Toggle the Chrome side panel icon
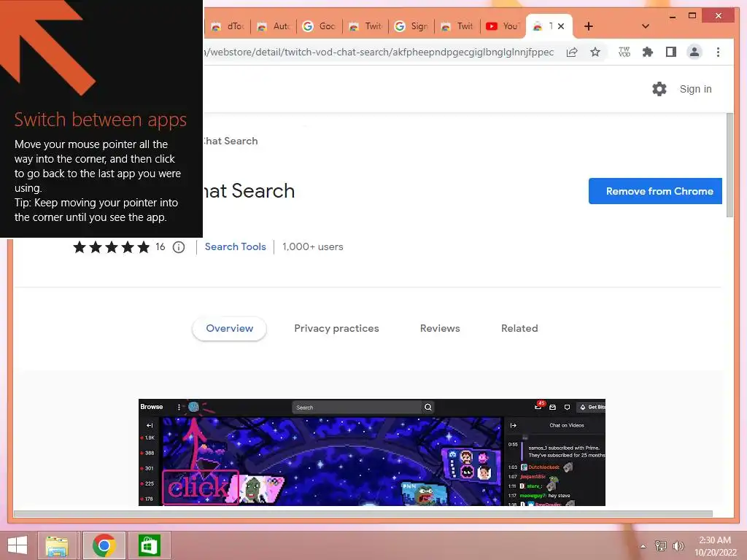Screen dimensions: 747x560 671,52
